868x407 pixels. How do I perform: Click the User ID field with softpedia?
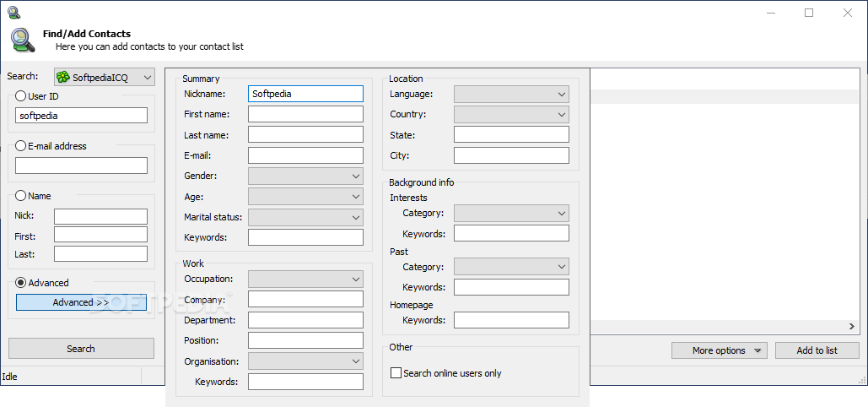[x=81, y=116]
